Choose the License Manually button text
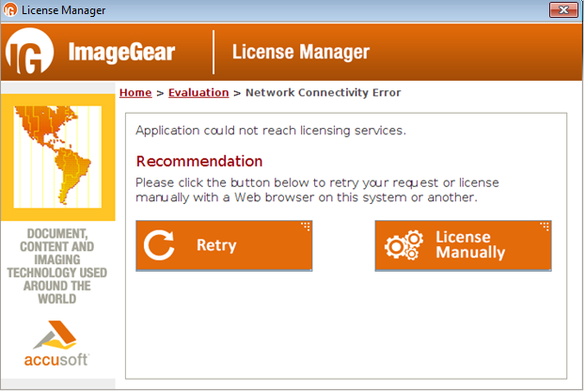Viewport: 585px width, 392px height. (470, 245)
